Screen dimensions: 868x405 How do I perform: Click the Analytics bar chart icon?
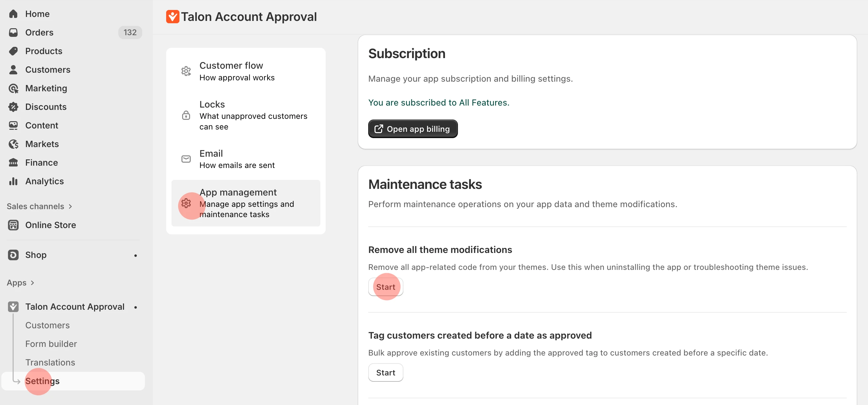14,181
